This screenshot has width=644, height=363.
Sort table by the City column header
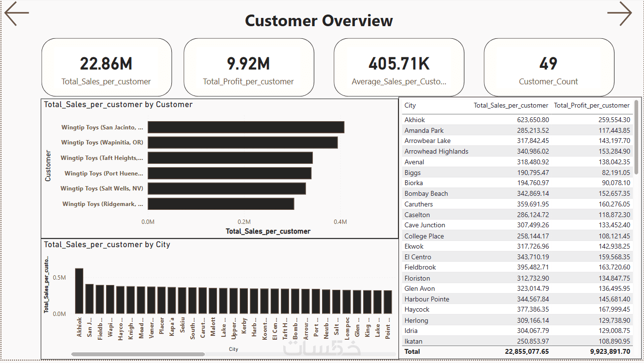pos(410,106)
